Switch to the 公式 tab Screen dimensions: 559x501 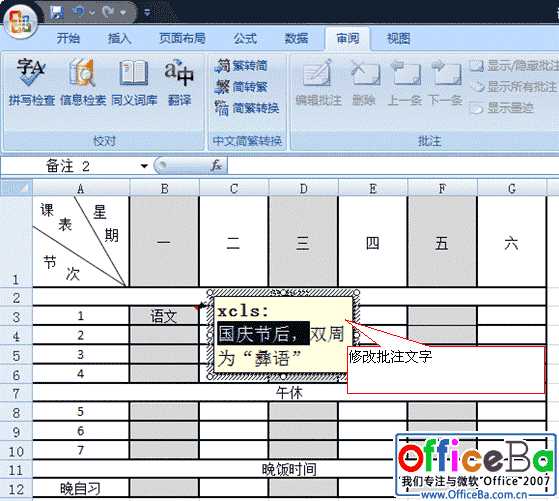click(245, 38)
